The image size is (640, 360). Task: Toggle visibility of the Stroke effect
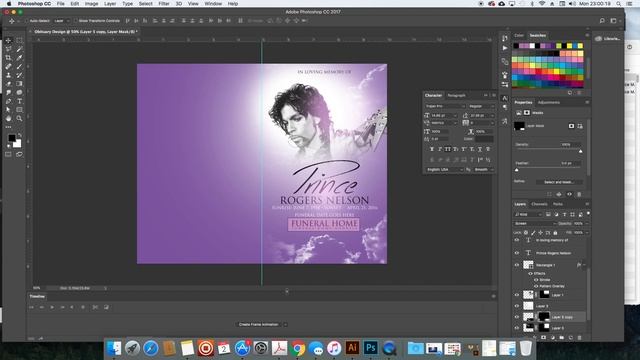tap(536, 280)
